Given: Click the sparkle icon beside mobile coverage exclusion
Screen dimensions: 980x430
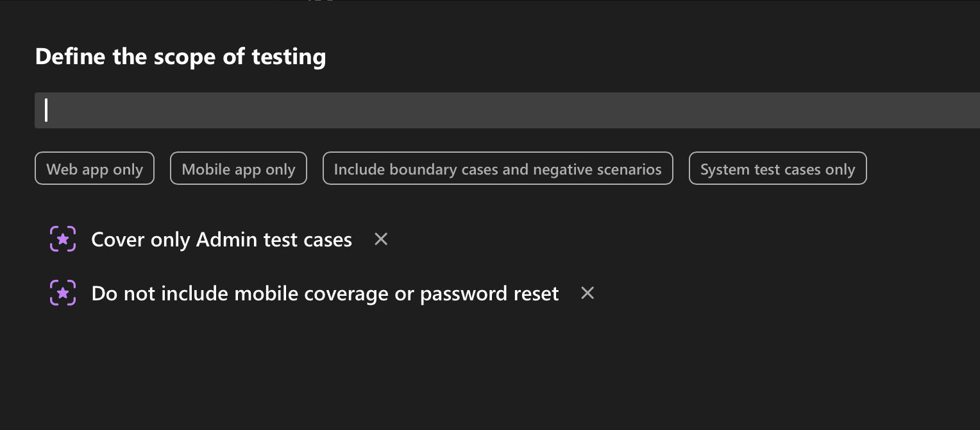Looking at the screenshot, I should tap(63, 293).
